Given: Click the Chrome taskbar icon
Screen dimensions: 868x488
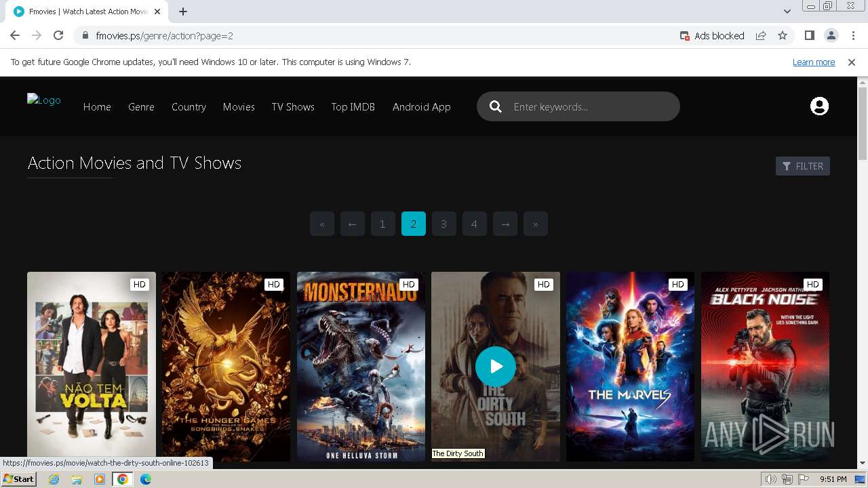Looking at the screenshot, I should coord(123,479).
